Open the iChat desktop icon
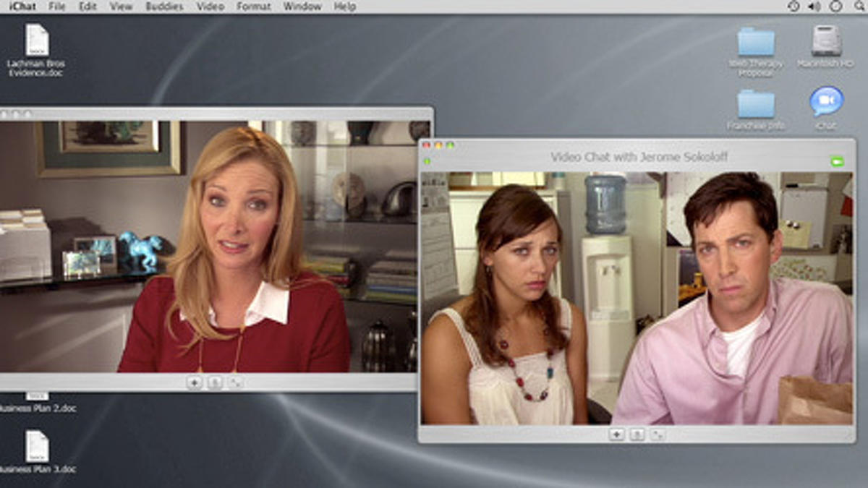The width and height of the screenshot is (868, 488). (x=826, y=102)
